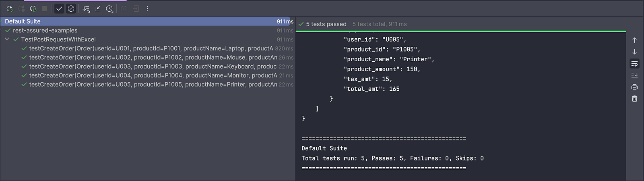This screenshot has height=181, width=644.
Task: Toggle the Show Ignored crossed-circle button
Action: click(x=71, y=8)
